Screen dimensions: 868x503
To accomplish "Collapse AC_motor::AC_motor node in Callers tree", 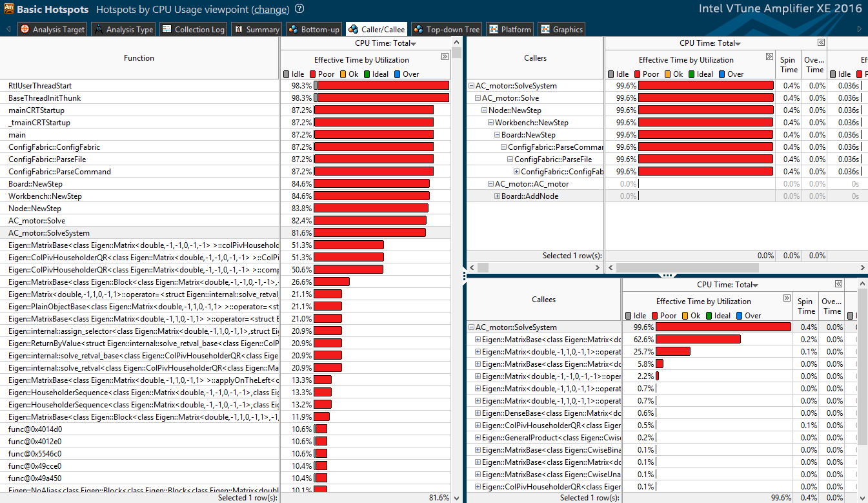I will (x=490, y=184).
